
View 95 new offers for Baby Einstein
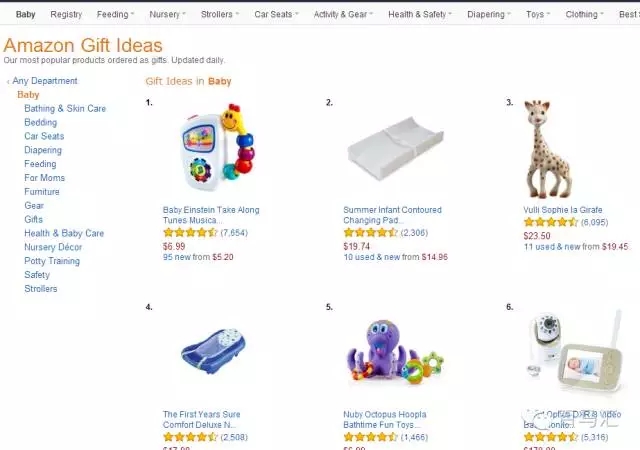coord(198,257)
